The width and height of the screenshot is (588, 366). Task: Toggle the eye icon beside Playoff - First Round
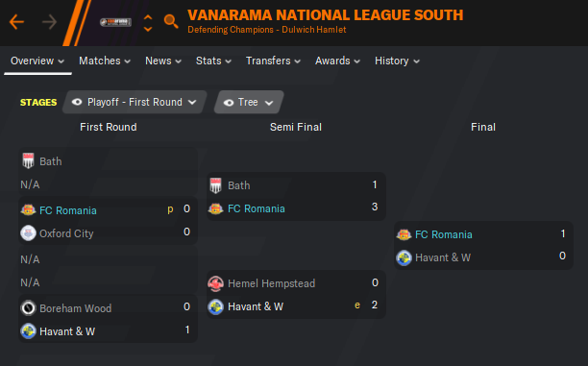77,102
